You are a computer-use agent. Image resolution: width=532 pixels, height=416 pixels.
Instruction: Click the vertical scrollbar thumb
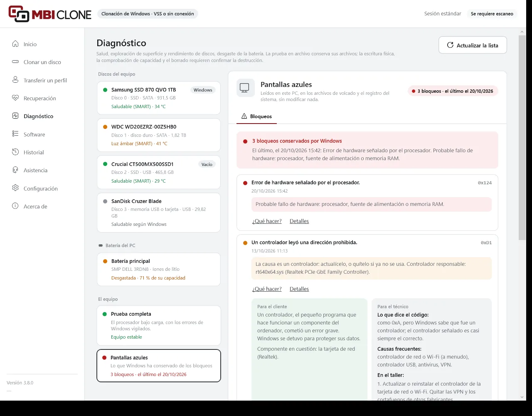point(522,137)
